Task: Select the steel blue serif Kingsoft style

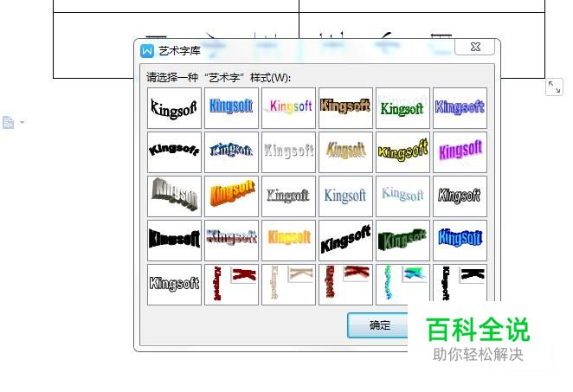Action: click(x=345, y=196)
